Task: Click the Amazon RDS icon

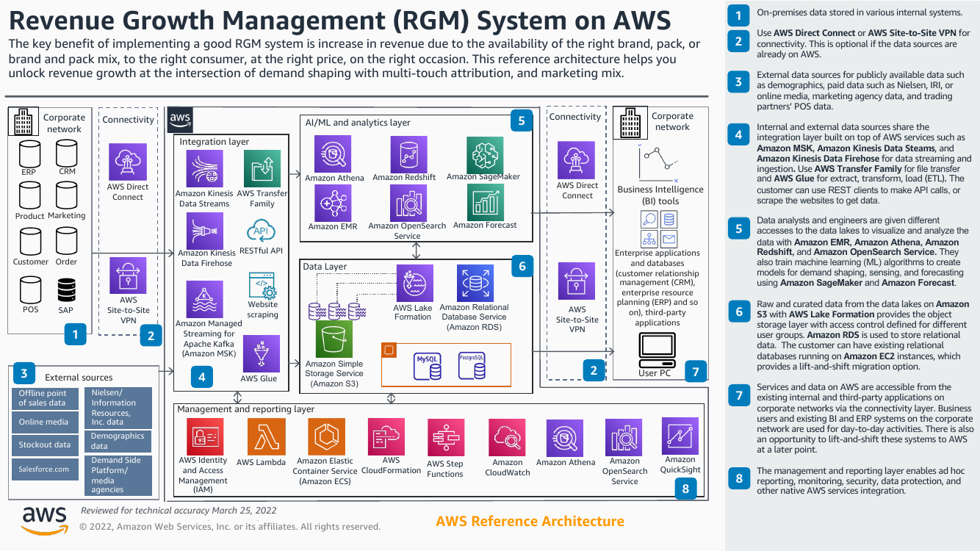Action: click(475, 284)
